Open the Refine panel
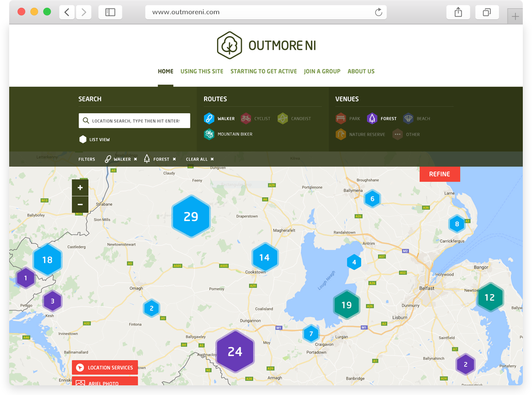 pyautogui.click(x=440, y=174)
